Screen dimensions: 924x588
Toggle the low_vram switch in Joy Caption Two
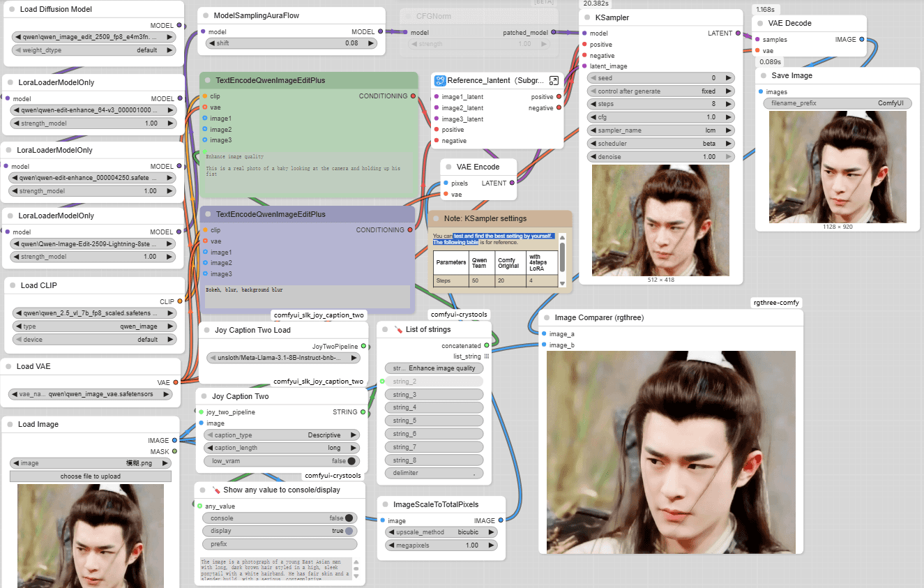[x=351, y=461]
